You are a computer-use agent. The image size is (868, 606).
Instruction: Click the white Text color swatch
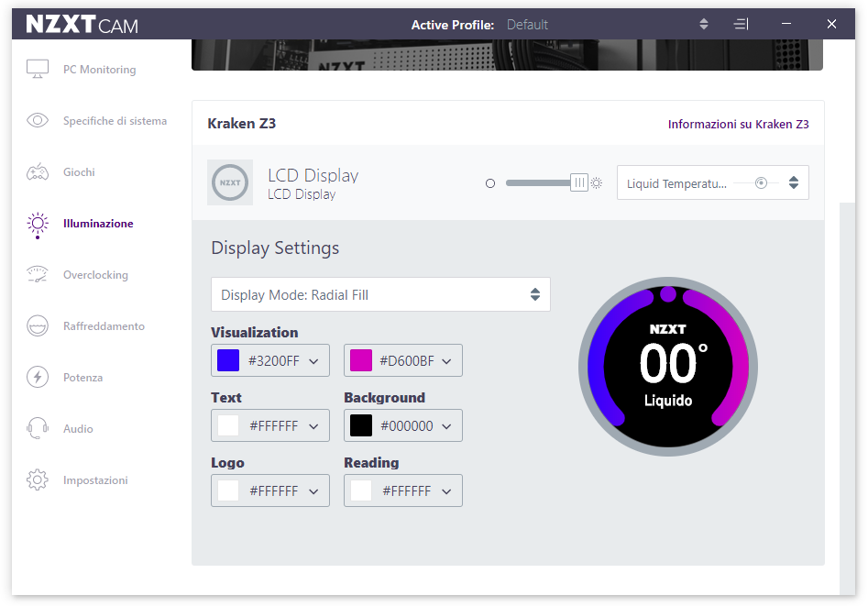(x=228, y=425)
